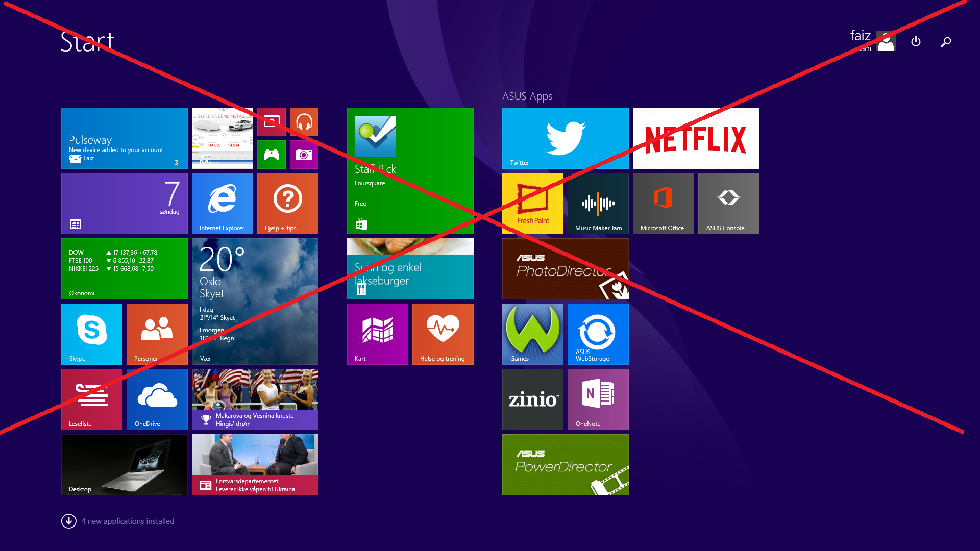This screenshot has width=980, height=551.
Task: Open news tile about Forsvarsdepartementet
Action: [255, 465]
